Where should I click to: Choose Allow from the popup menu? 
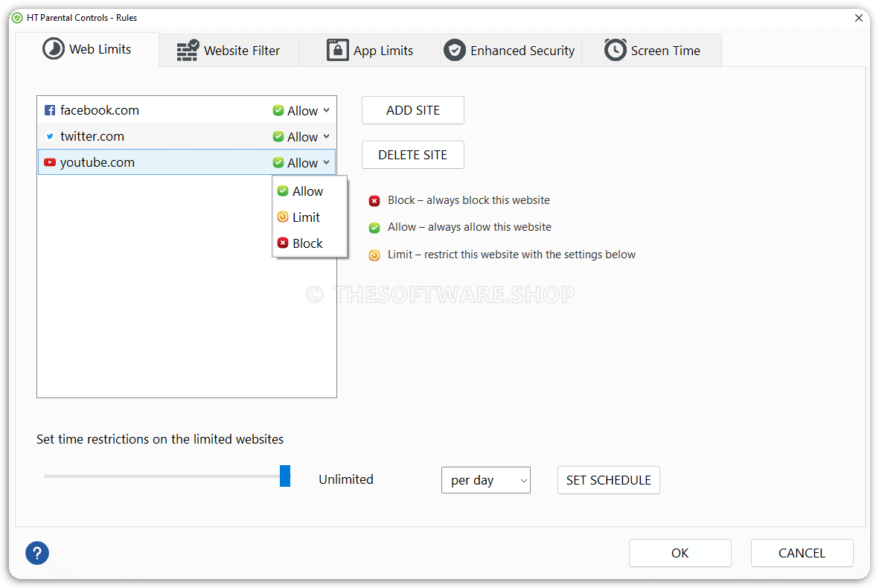click(x=310, y=191)
